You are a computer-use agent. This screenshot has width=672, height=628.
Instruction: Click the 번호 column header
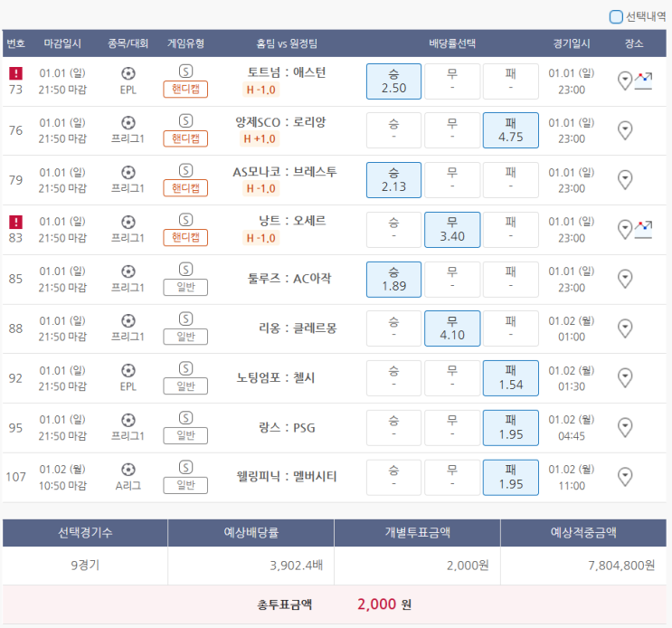16,43
